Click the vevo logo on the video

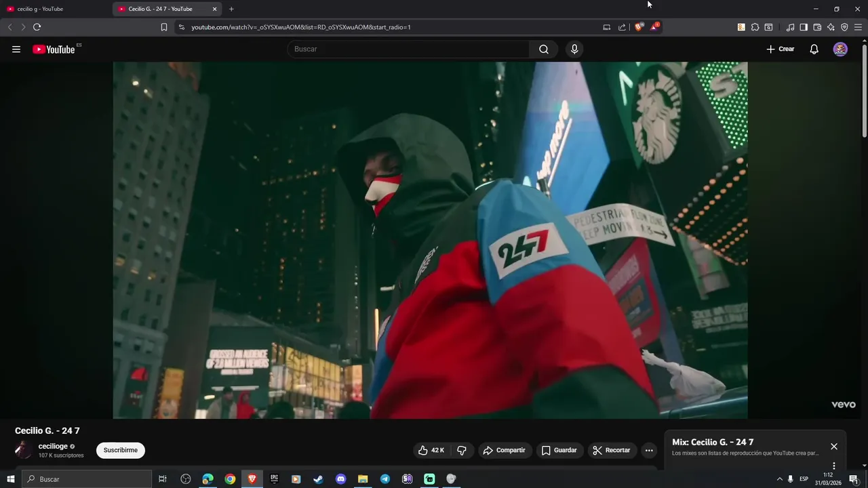(x=844, y=405)
